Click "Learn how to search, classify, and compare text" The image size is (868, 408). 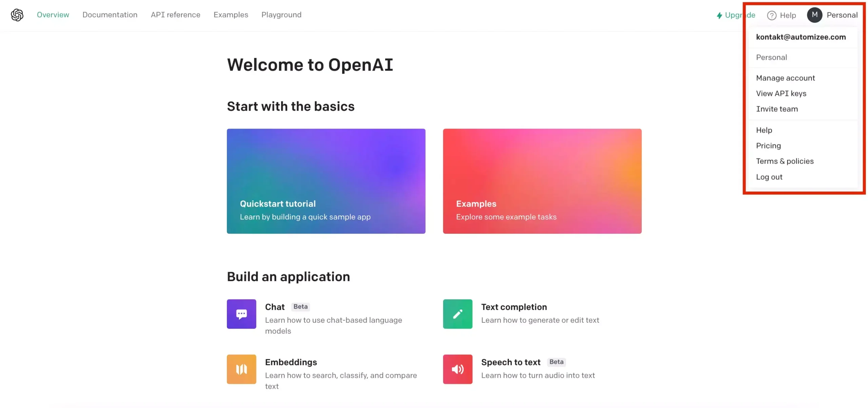pos(341,381)
